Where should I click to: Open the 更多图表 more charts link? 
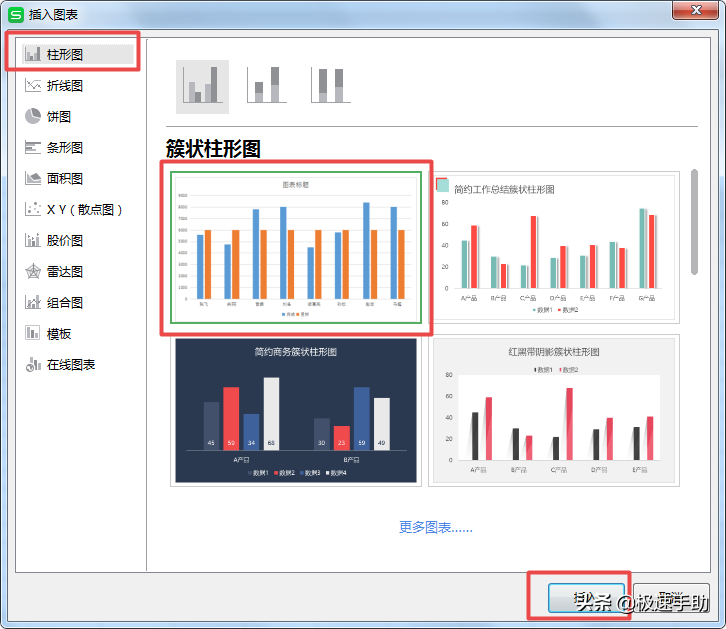point(436,527)
